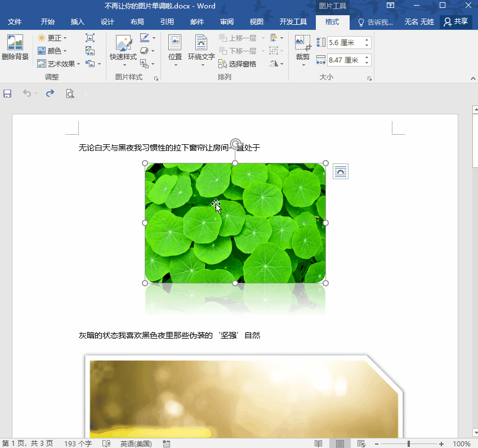Switch to the Design (设计) tab
The image size is (478, 448).
108,21
